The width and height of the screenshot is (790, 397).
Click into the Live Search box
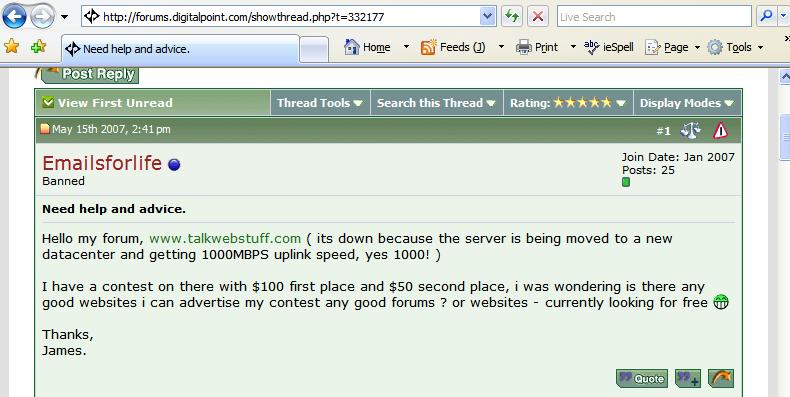click(654, 17)
